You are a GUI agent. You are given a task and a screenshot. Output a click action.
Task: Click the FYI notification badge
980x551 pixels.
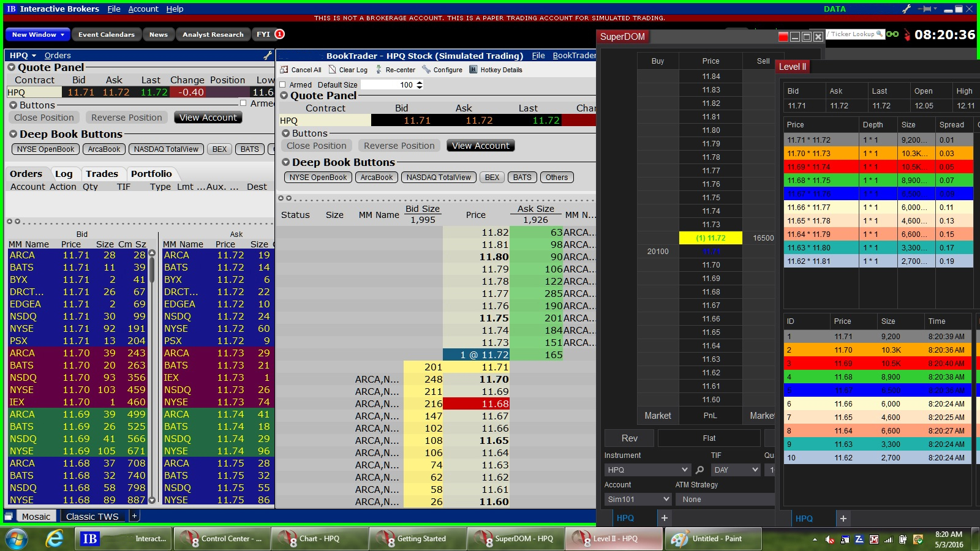pyautogui.click(x=279, y=34)
